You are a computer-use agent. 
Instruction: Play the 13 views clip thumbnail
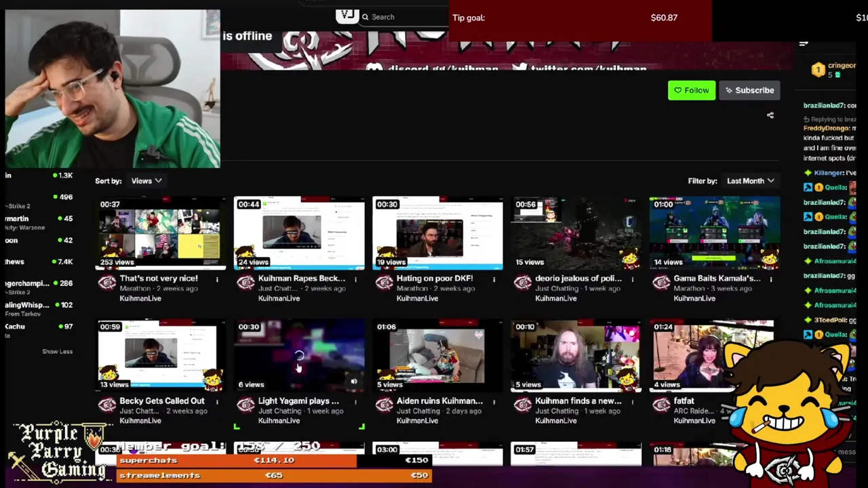point(161,356)
